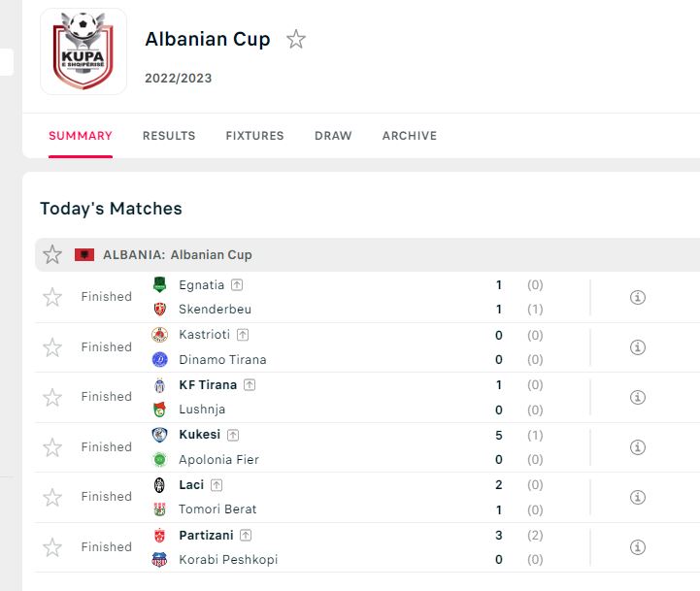The image size is (700, 591).
Task: Open the Draw tab
Action: (x=333, y=136)
